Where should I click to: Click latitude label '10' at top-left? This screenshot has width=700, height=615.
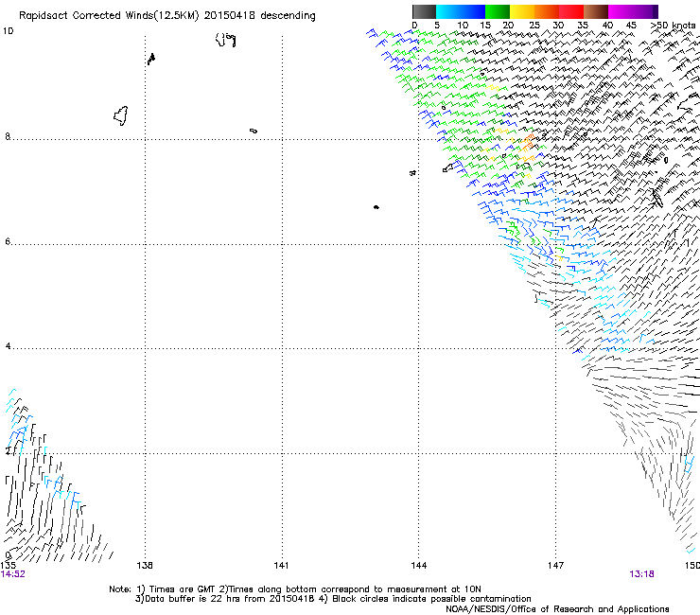(x=8, y=31)
